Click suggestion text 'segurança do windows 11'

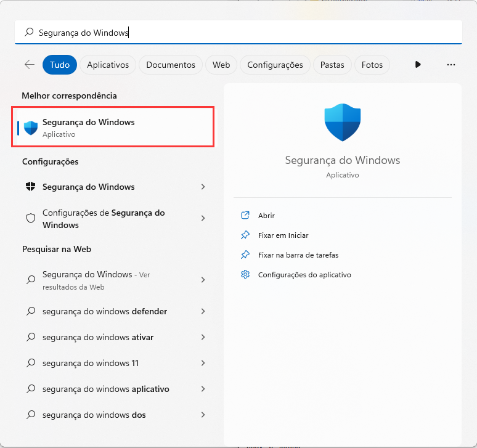point(91,363)
